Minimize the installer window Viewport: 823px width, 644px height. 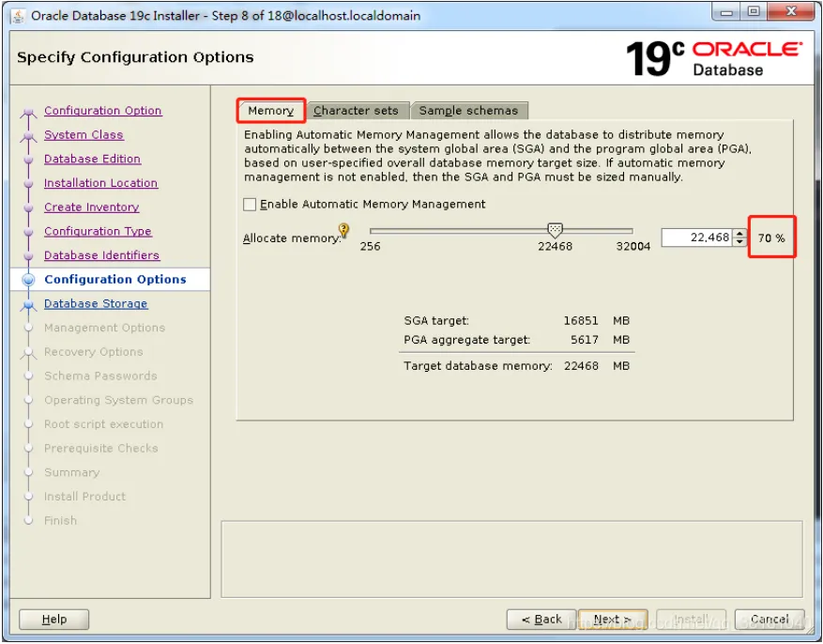726,12
